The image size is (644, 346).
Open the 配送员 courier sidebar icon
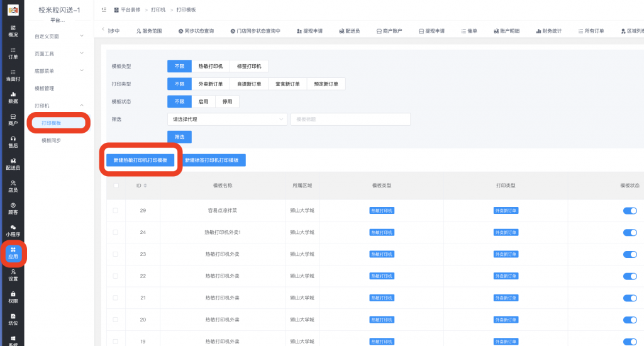click(x=13, y=164)
